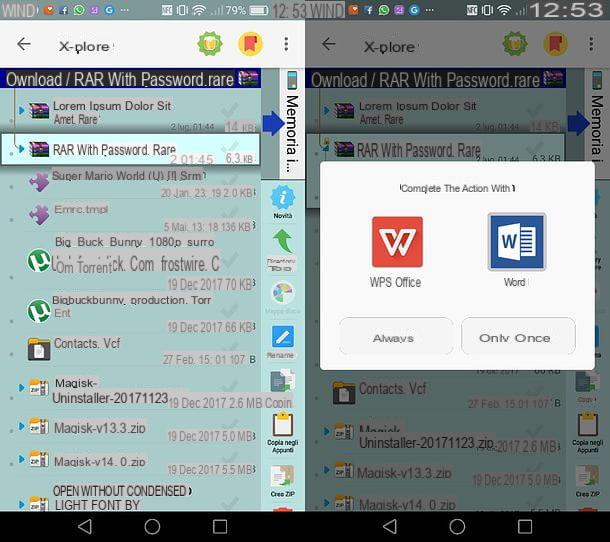The width and height of the screenshot is (610, 542).
Task: Open three-dot menu in right dimmed screen
Action: pos(591,44)
